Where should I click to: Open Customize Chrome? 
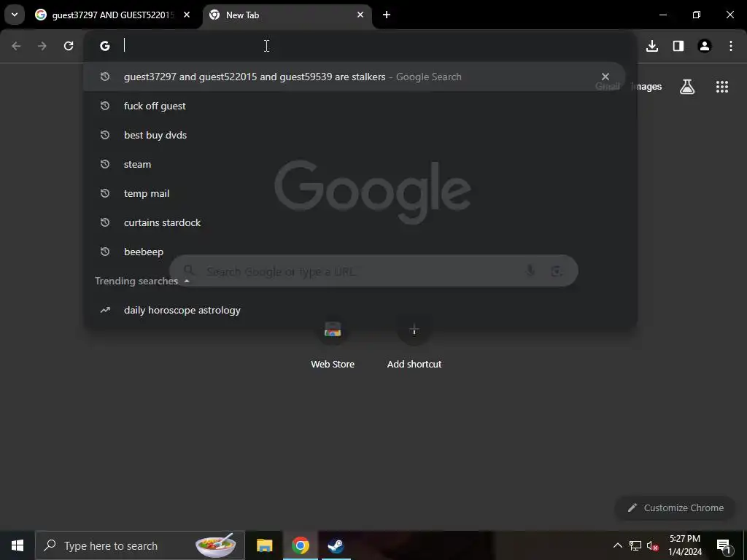(676, 507)
